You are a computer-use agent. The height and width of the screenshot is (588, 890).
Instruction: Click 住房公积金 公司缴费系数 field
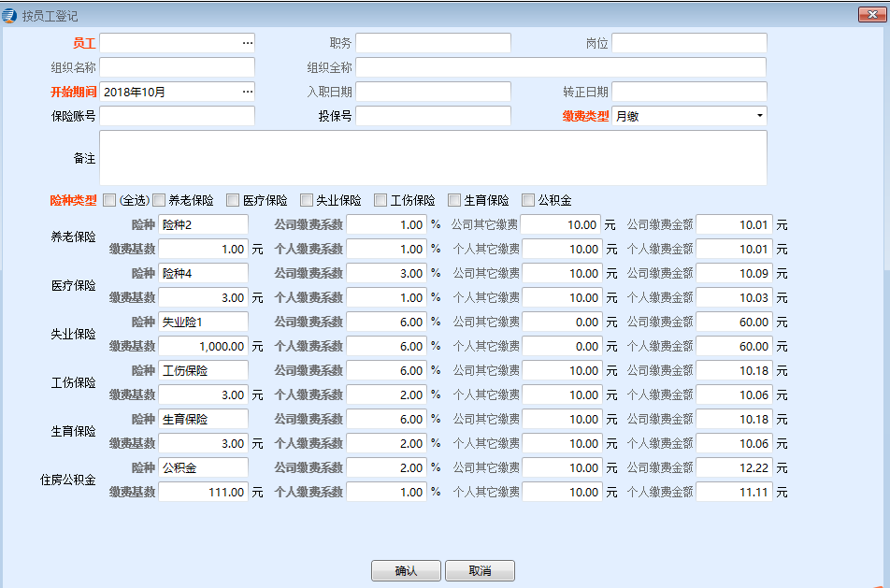point(386,467)
